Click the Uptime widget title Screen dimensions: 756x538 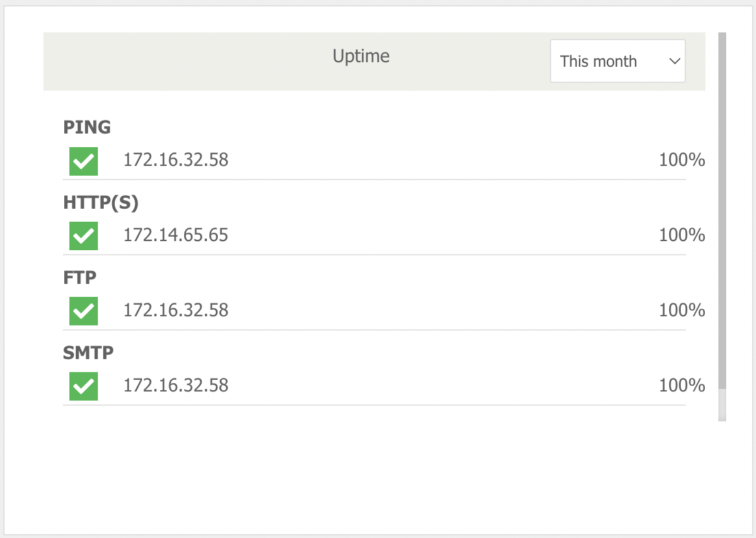(x=361, y=56)
